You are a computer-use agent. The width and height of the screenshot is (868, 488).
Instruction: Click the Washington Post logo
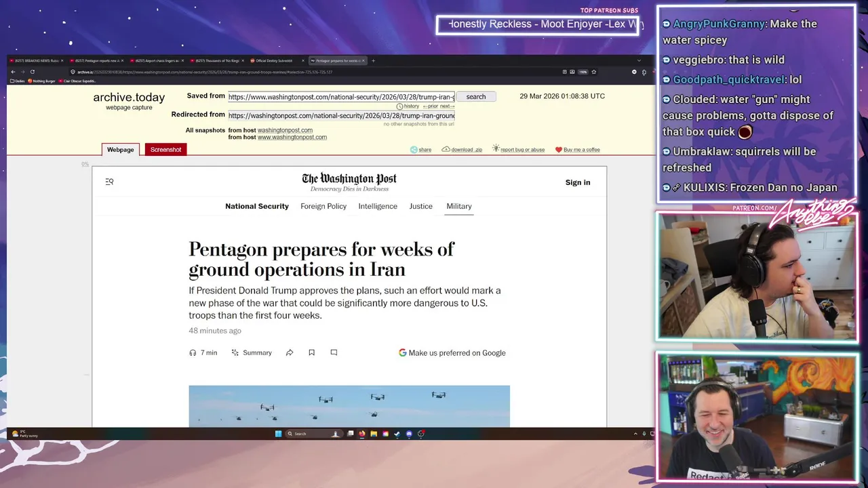349,179
